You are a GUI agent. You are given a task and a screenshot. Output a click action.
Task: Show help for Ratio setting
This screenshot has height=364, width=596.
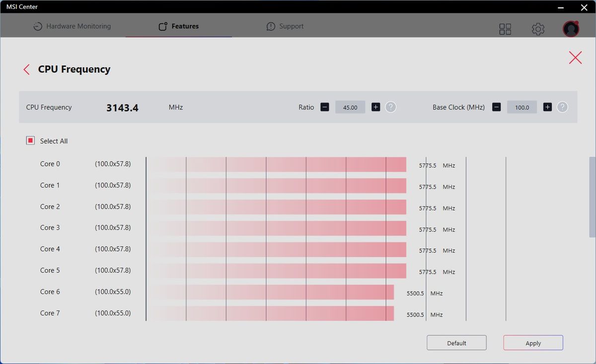point(391,107)
